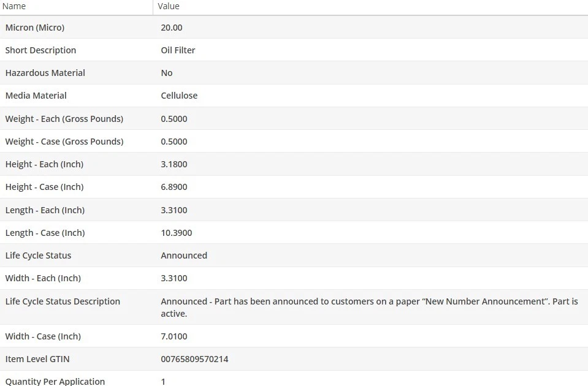Click Length - Each (Inch) label
This screenshot has height=386, width=588.
45,210
